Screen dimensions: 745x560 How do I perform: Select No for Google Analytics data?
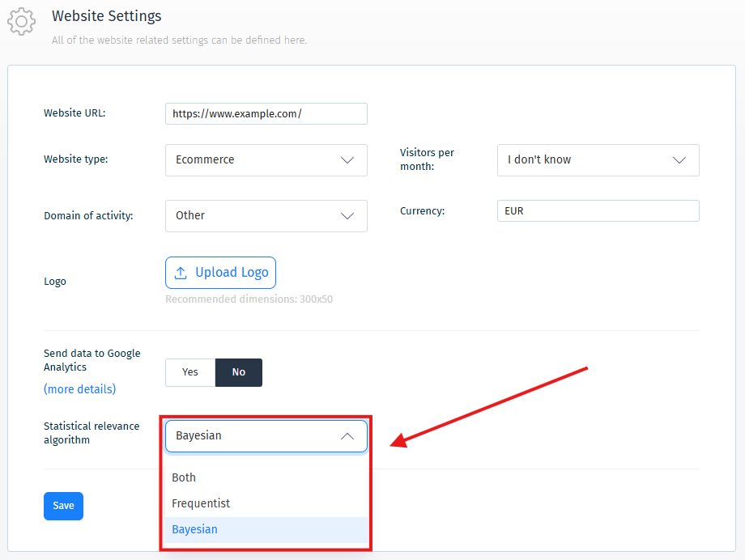[239, 372]
